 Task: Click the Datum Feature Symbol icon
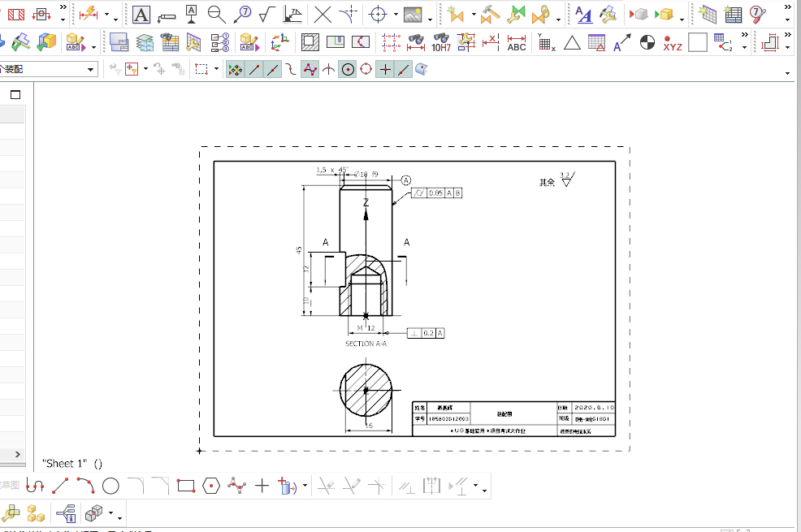coord(192,15)
